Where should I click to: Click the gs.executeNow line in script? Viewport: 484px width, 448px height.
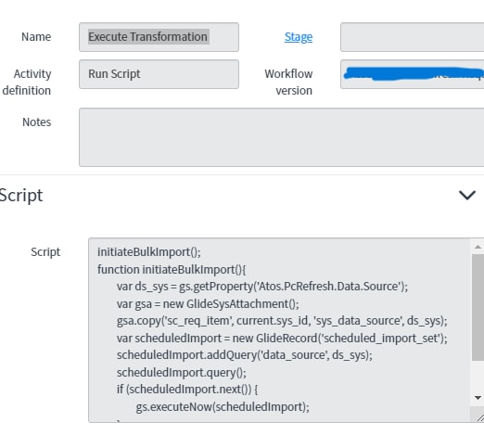point(223,407)
